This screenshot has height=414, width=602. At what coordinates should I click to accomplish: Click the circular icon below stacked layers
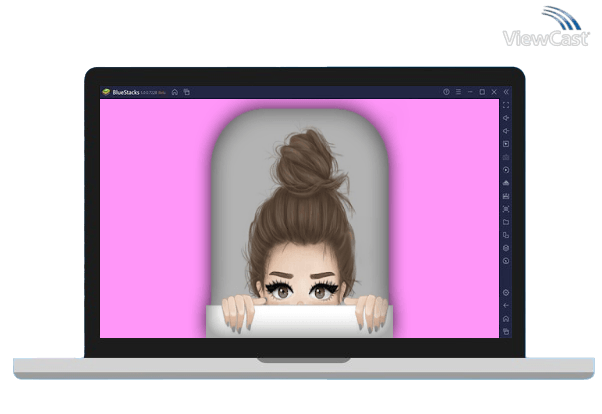pos(506,261)
